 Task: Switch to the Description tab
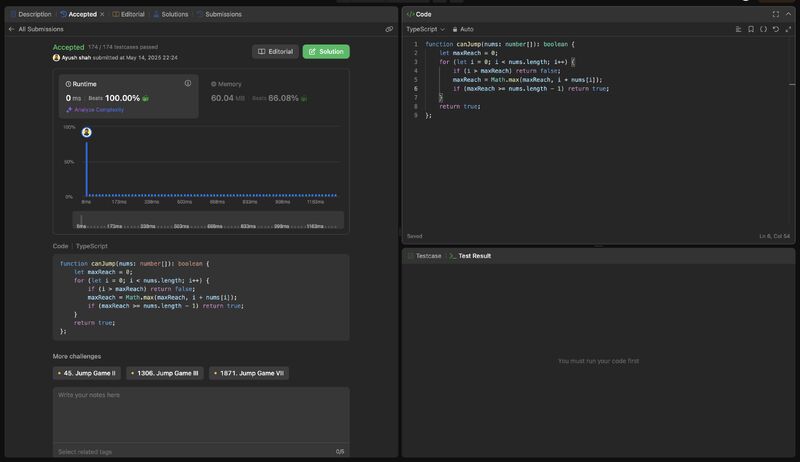coord(31,14)
